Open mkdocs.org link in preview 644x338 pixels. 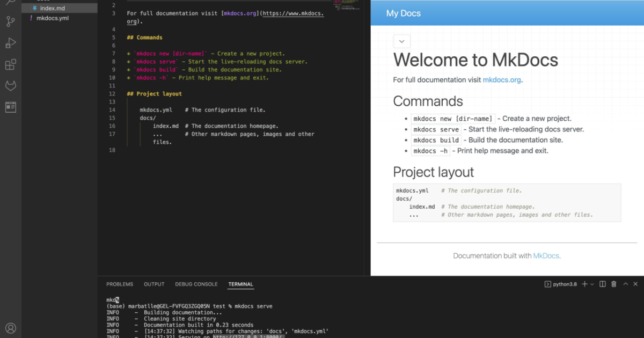[502, 80]
